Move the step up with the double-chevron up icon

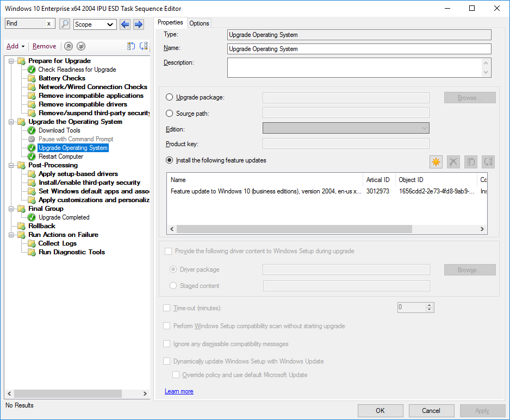coord(69,46)
